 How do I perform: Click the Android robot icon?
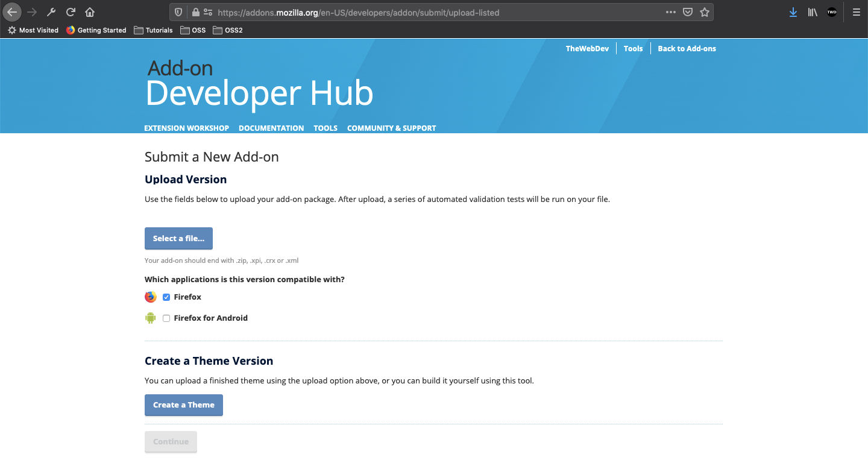pyautogui.click(x=151, y=318)
